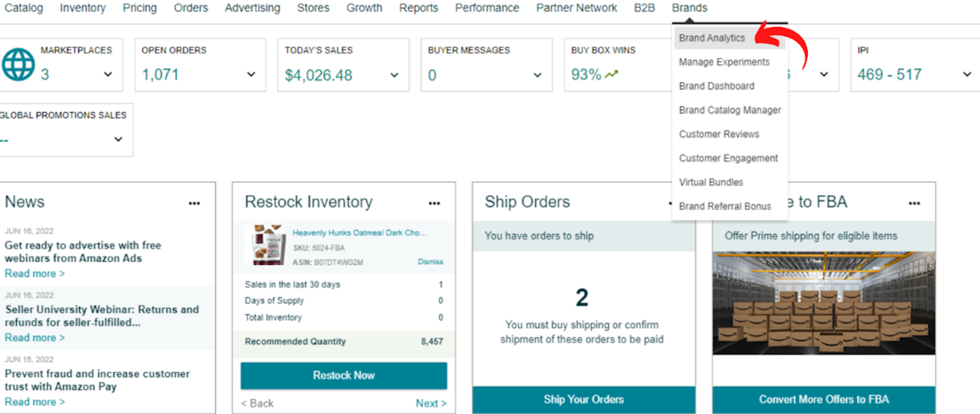Viewport: 980px width, 414px height.
Task: Click the Heavenly Hunks product thumbnail
Action: pos(267,245)
